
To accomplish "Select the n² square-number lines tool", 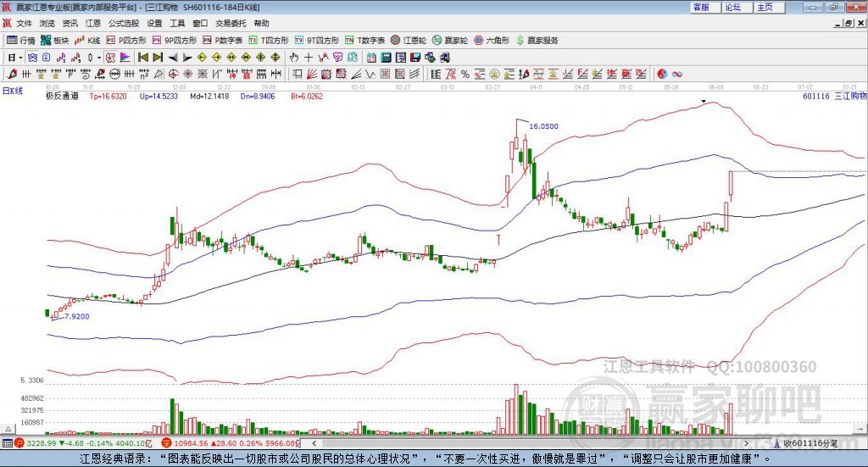I will 144,74.
